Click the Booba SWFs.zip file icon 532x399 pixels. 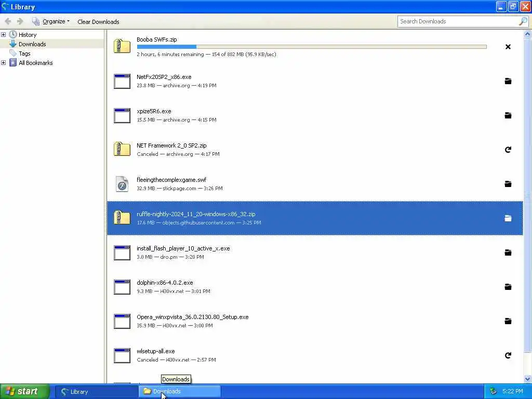122,46
